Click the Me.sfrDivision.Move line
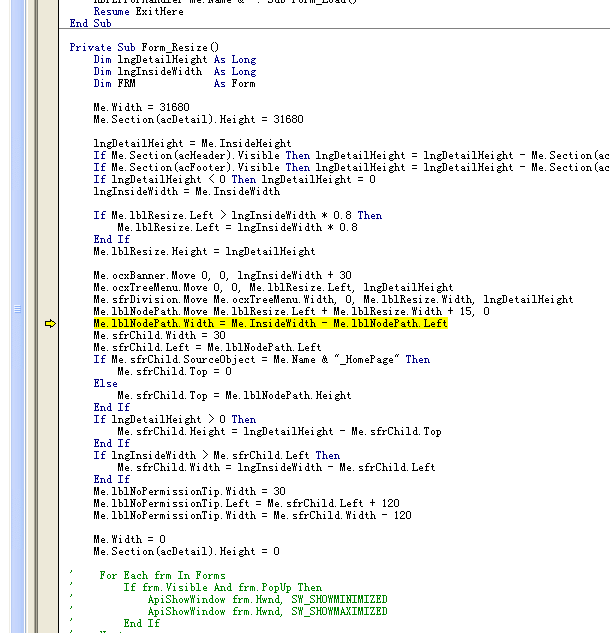The image size is (610, 633). coord(333,300)
